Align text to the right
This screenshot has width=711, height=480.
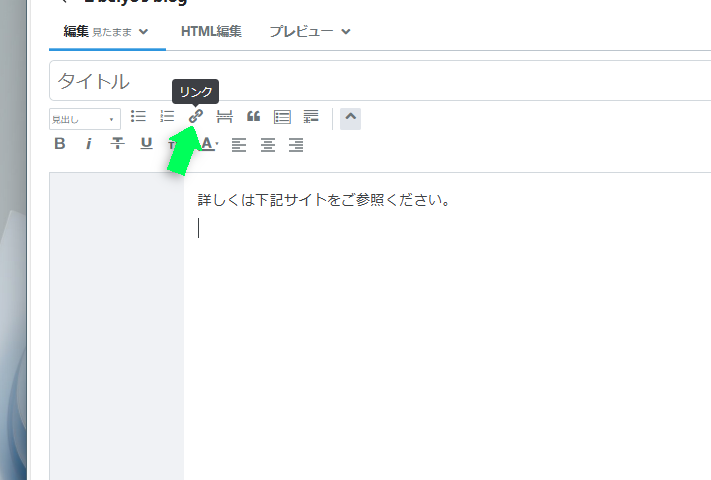click(x=296, y=145)
